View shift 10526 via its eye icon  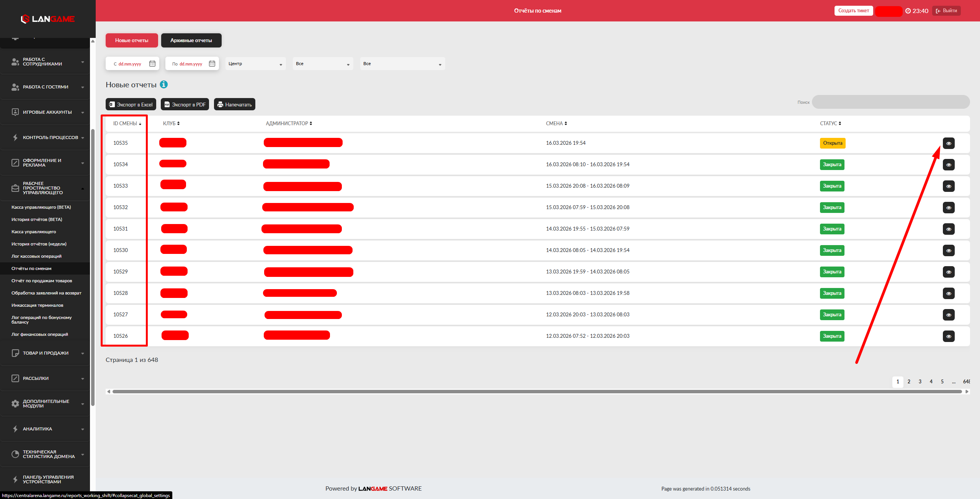pos(948,336)
